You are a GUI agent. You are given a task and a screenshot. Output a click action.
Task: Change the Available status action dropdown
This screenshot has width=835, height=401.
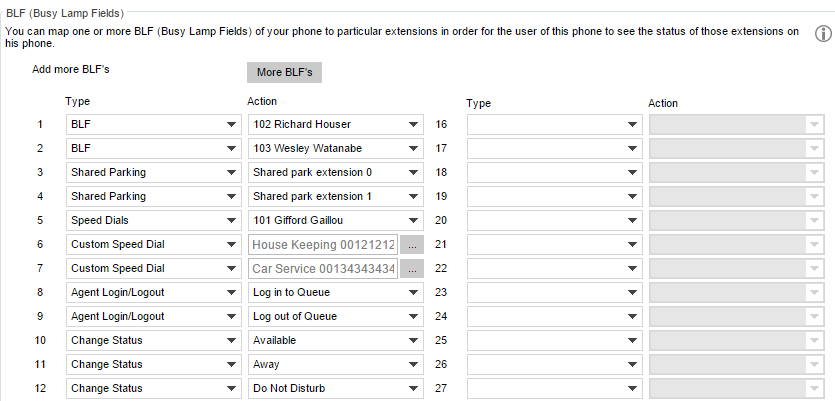click(x=336, y=340)
